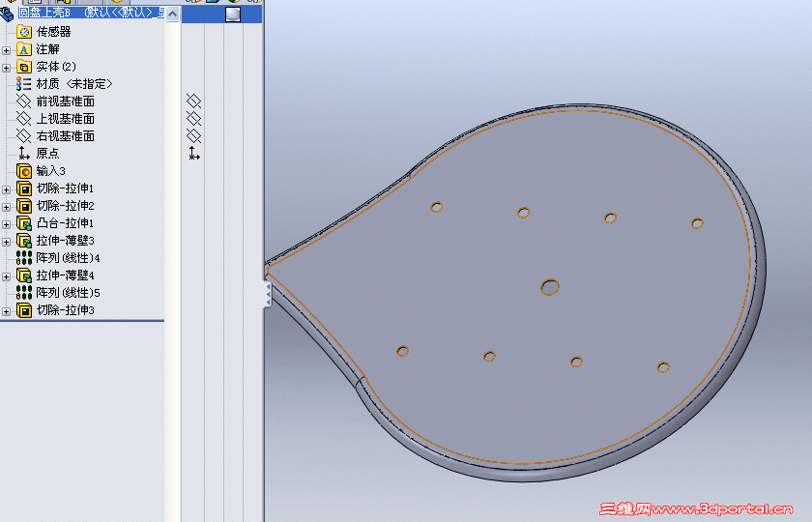Select the 传感器 label
This screenshot has height=522, width=812.
[x=53, y=32]
